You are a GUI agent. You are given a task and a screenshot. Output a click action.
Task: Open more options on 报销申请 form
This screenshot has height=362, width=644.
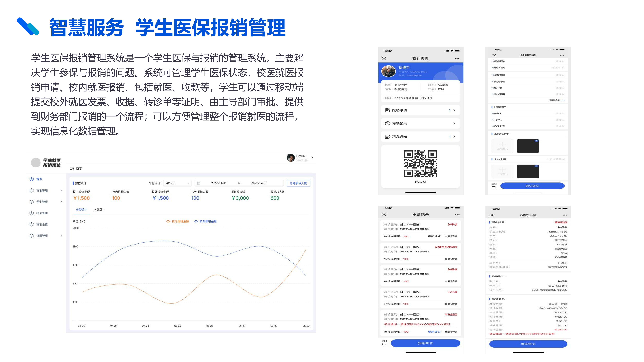point(562,55)
